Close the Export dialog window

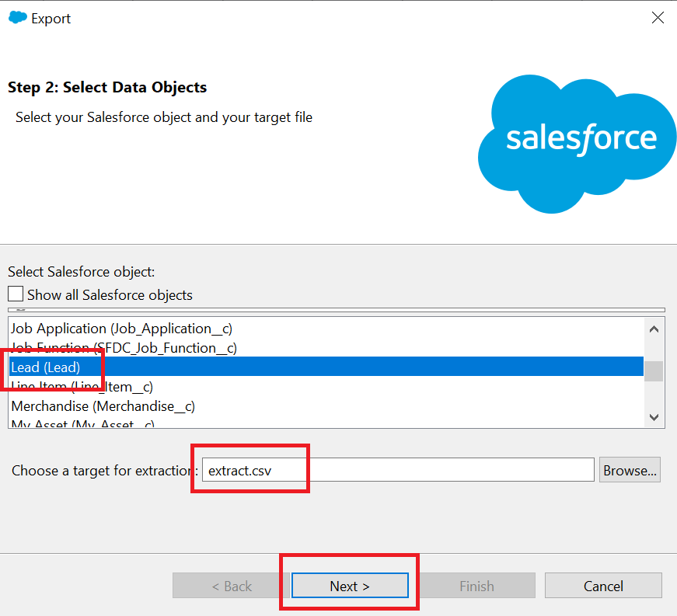[x=658, y=18]
